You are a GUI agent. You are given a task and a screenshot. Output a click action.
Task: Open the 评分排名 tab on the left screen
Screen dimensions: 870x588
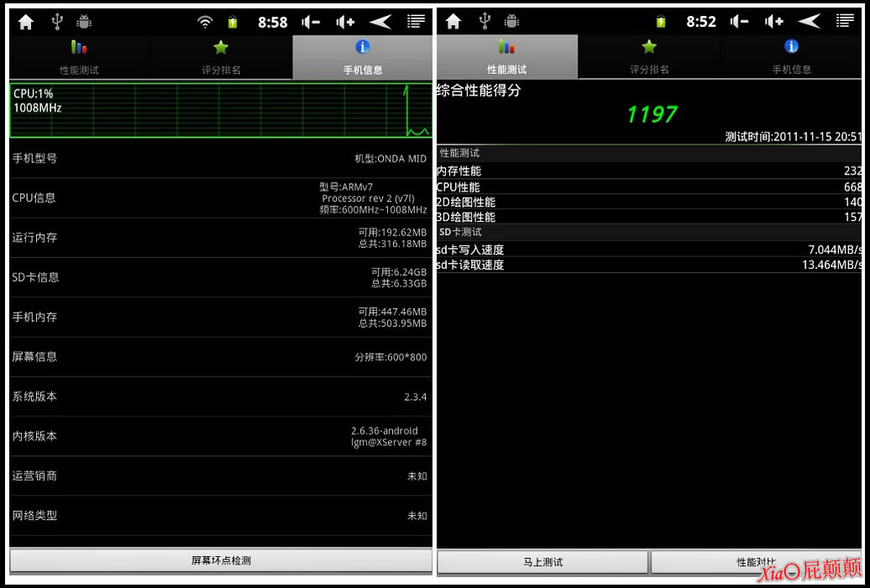click(x=221, y=57)
